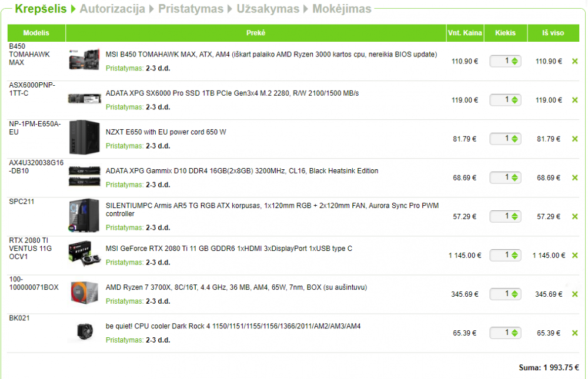Remove MSI GeForce RTX 2080 Ti from cart
The width and height of the screenshot is (588, 379).
pos(574,255)
